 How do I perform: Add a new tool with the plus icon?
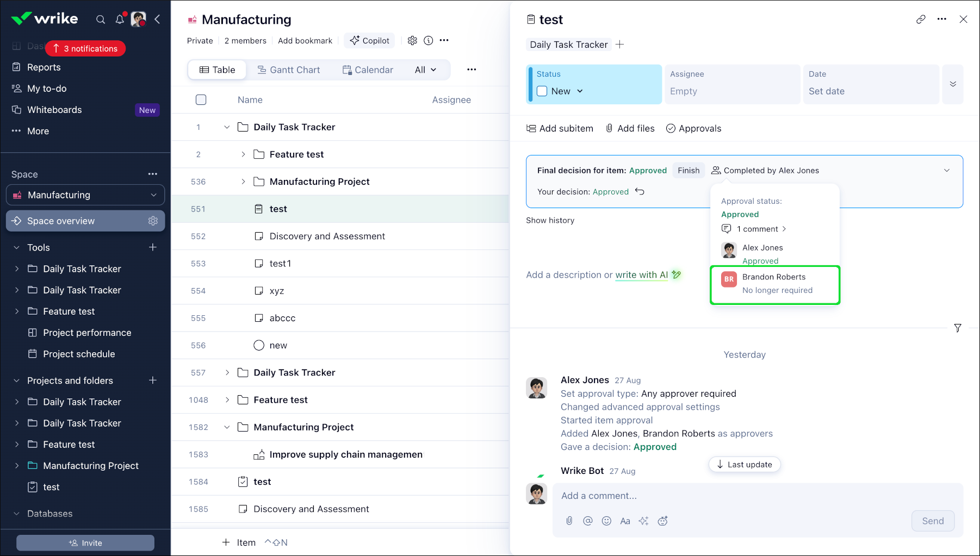pyautogui.click(x=153, y=247)
